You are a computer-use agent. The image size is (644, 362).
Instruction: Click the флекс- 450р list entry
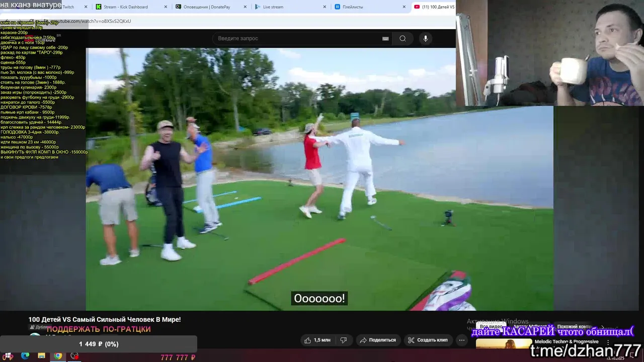click(x=13, y=57)
